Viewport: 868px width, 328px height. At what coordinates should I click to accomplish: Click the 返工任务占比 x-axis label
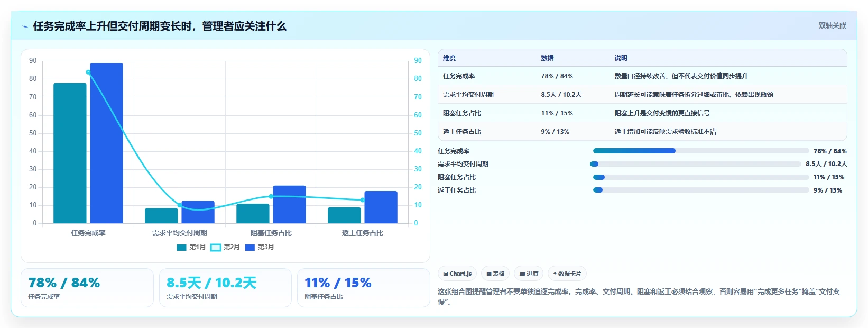(363, 233)
